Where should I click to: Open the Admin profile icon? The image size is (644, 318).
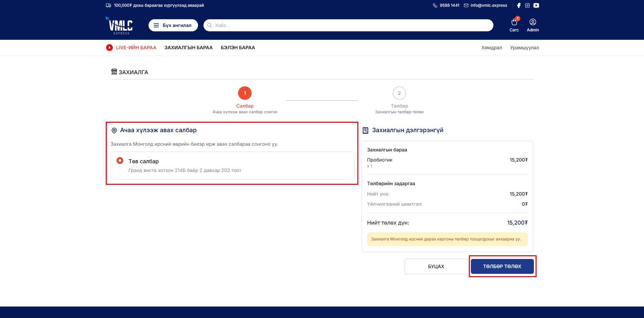point(533,22)
